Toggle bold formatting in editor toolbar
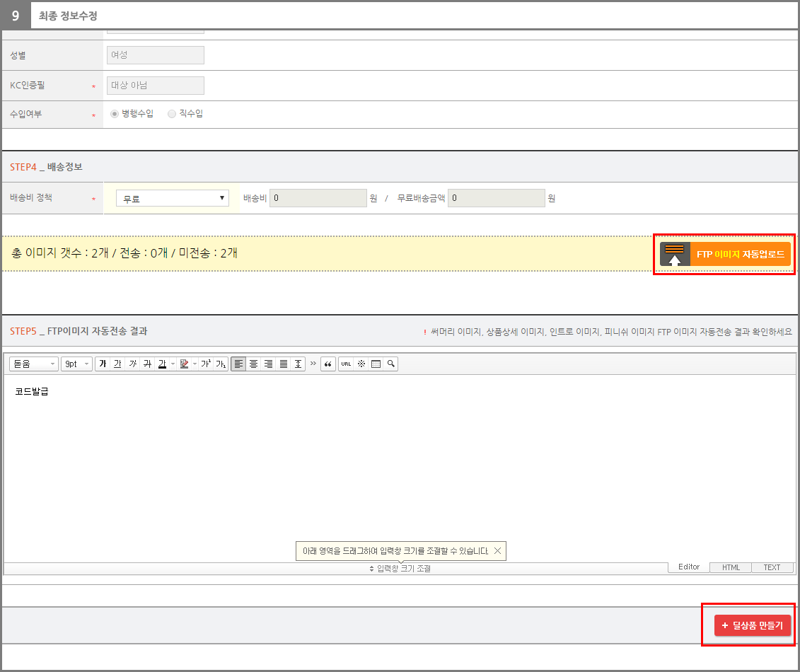 (103, 364)
